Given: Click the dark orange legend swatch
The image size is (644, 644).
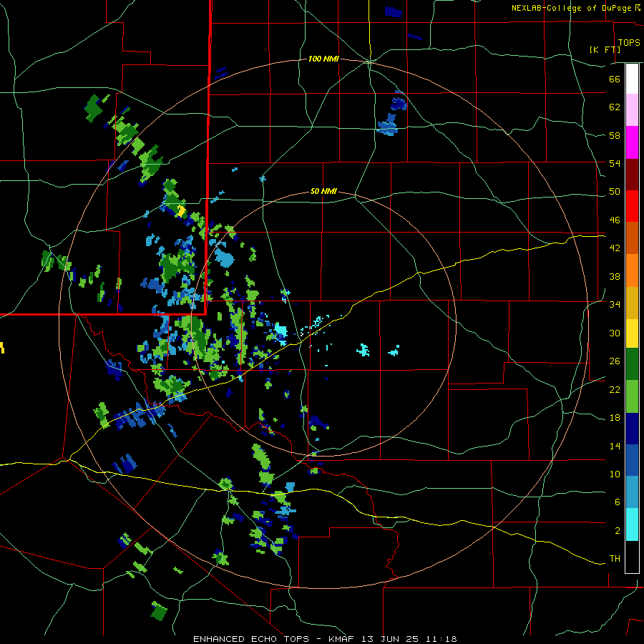Looking at the screenshot, I should pos(632,238).
